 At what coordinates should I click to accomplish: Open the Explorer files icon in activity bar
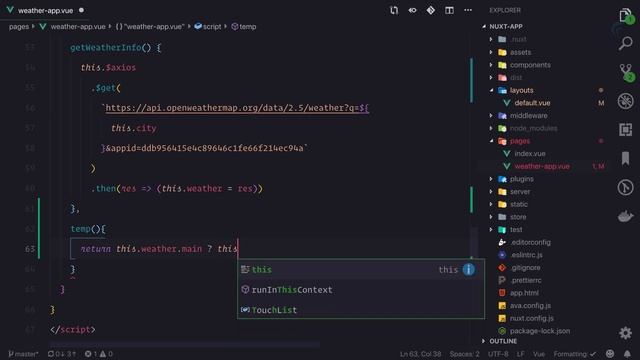pos(625,16)
